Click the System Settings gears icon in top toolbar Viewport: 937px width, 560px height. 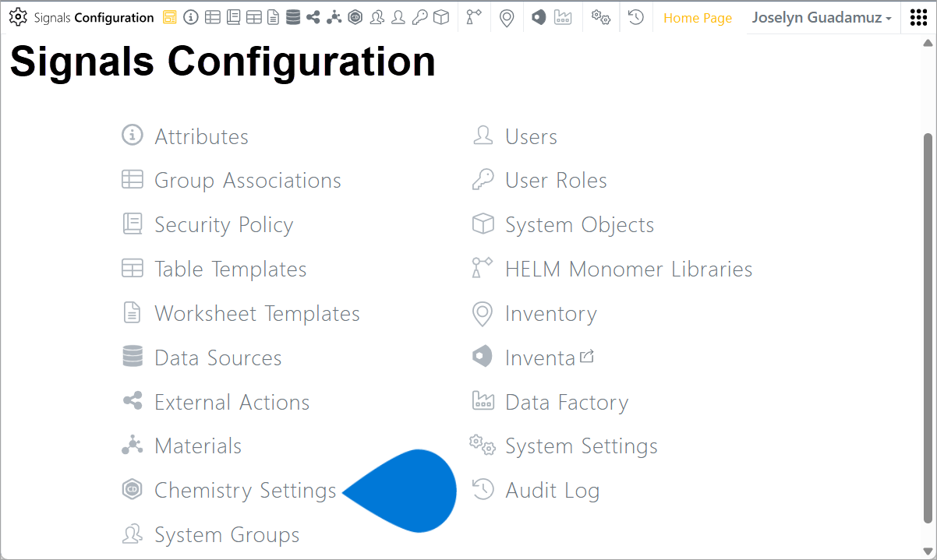[x=600, y=18]
